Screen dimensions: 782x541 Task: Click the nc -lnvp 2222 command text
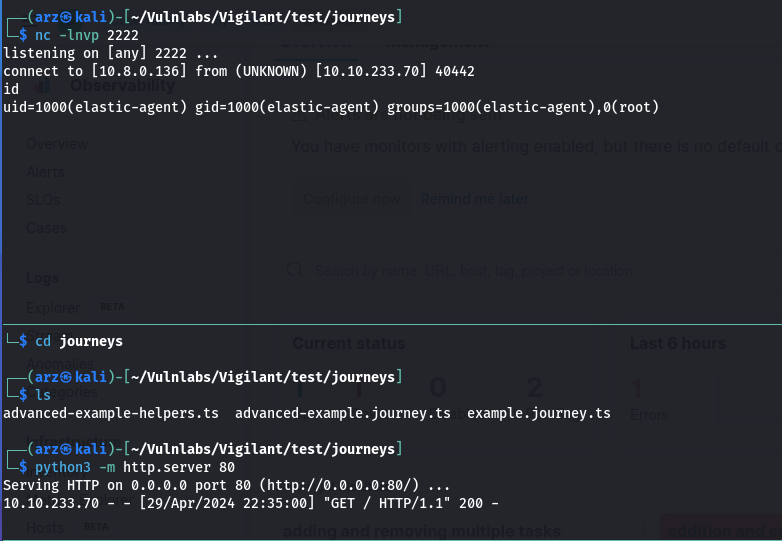(87, 35)
